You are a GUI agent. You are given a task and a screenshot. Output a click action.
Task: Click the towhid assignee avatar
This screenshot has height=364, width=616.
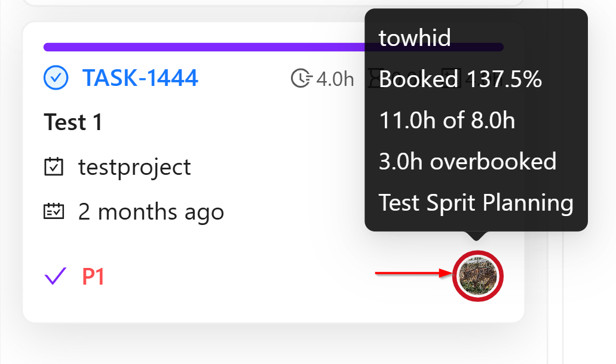tap(478, 275)
